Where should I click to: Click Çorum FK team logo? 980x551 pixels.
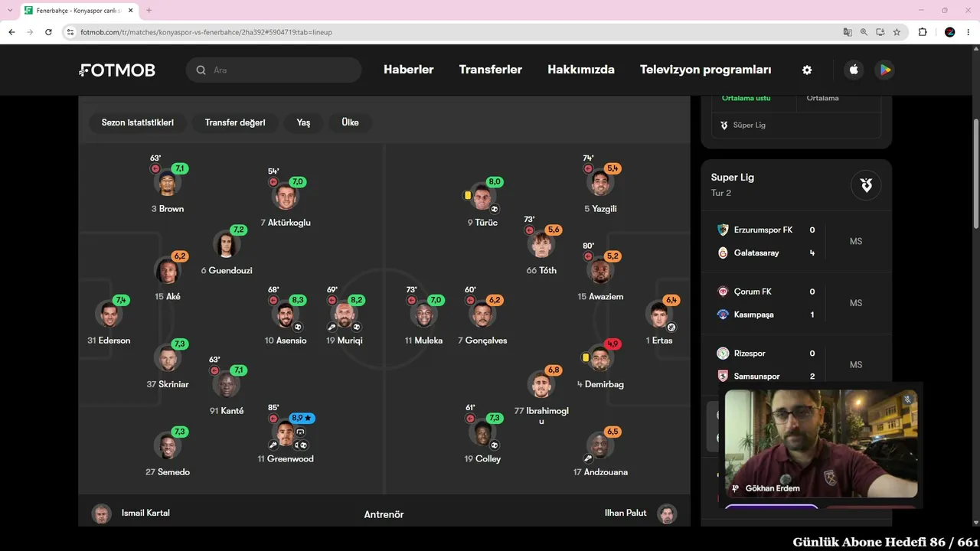click(723, 292)
